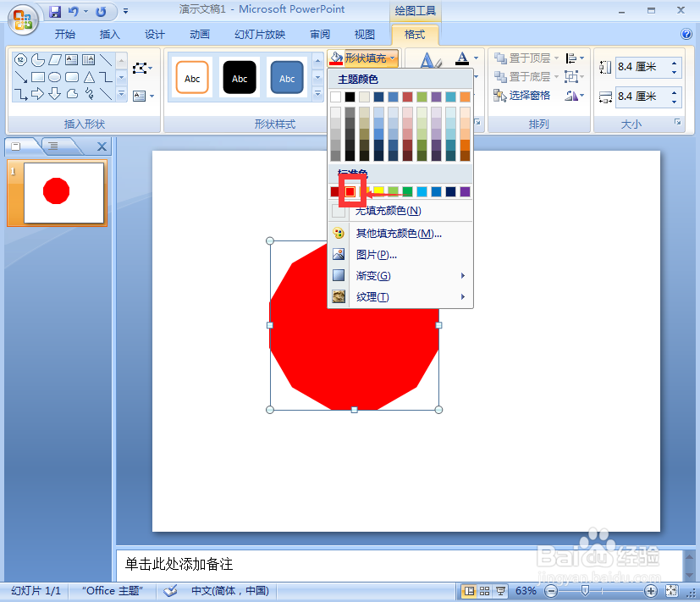The image size is (700, 602).
Task: Select the red standard color swatch
Action: click(350, 191)
